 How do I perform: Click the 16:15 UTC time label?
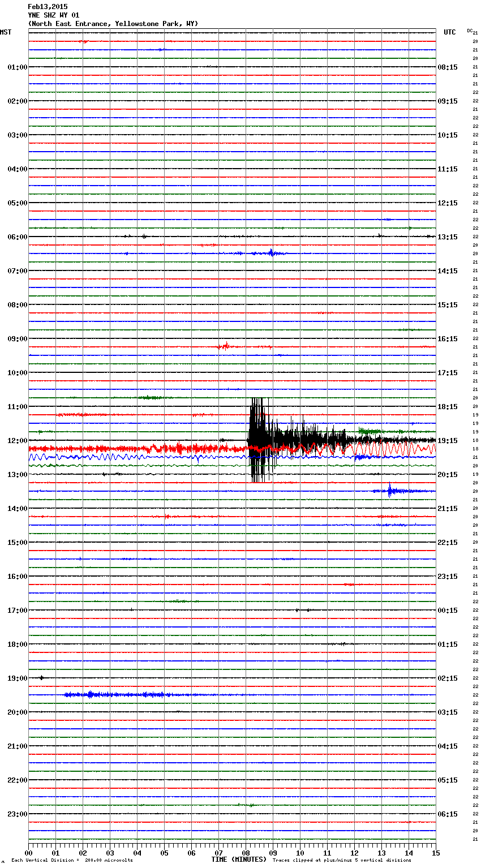point(448,339)
